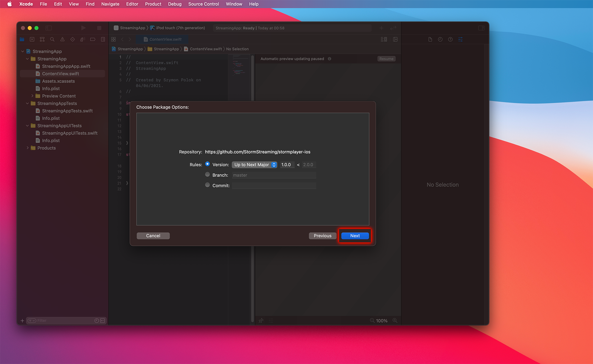Open the related items grid icon
The width and height of the screenshot is (593, 364).
coord(113,39)
